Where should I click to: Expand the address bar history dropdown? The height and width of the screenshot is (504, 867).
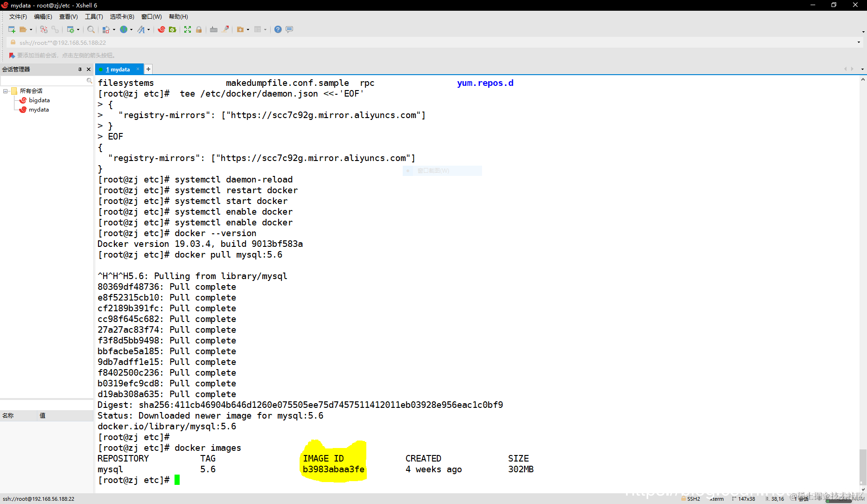[859, 42]
